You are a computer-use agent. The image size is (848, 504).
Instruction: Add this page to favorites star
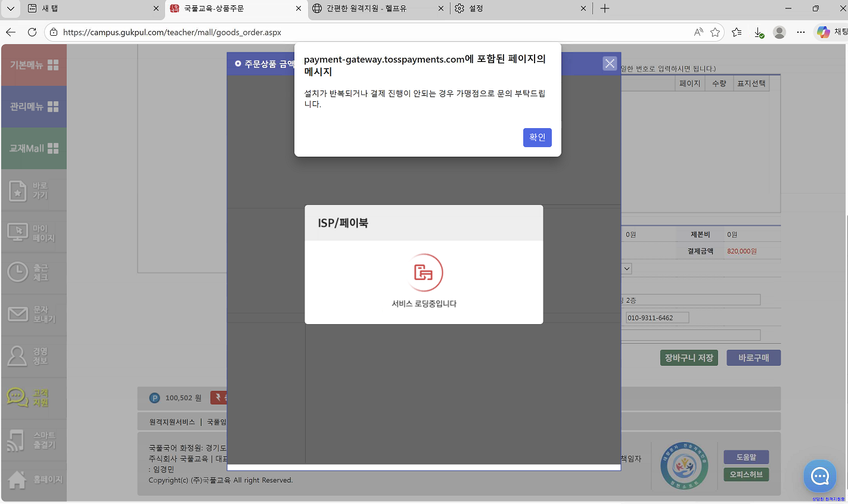pyautogui.click(x=715, y=32)
